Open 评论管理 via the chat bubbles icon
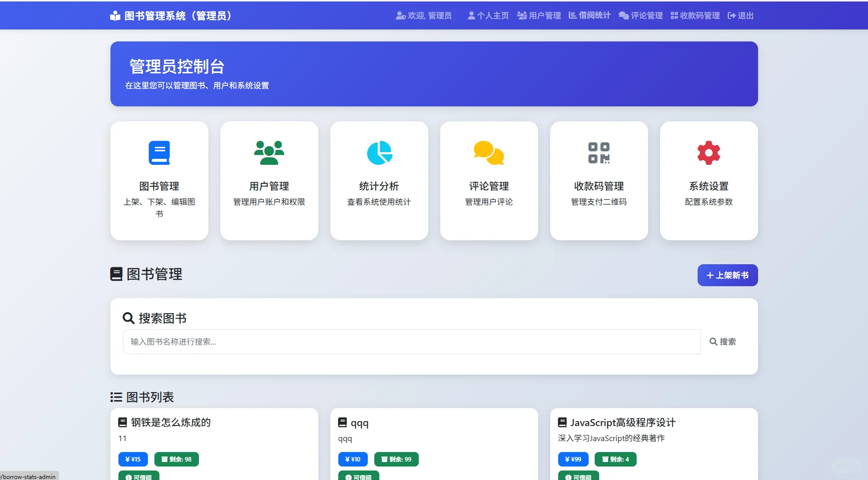This screenshot has height=480, width=868. click(x=489, y=152)
